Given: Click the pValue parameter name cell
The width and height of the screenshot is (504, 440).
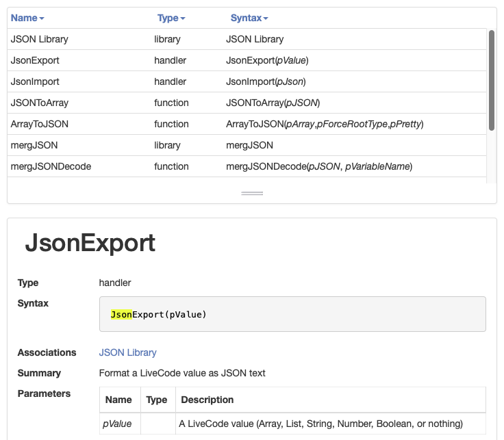Looking at the screenshot, I should (117, 424).
